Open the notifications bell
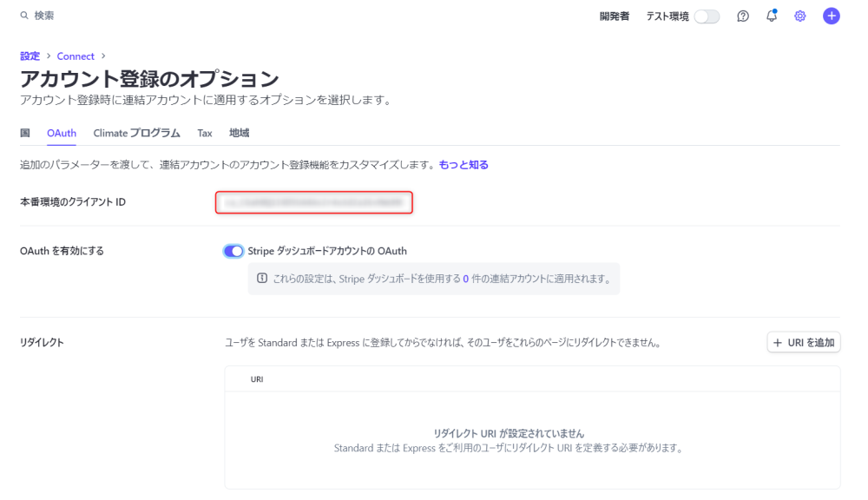Viewport: 868px width, 500px height. pos(772,16)
